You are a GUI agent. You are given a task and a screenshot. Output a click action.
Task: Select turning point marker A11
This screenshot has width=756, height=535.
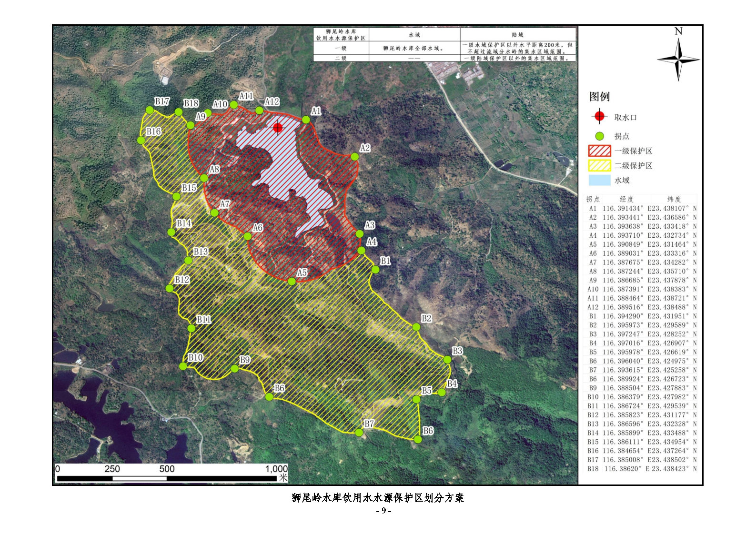233,105
